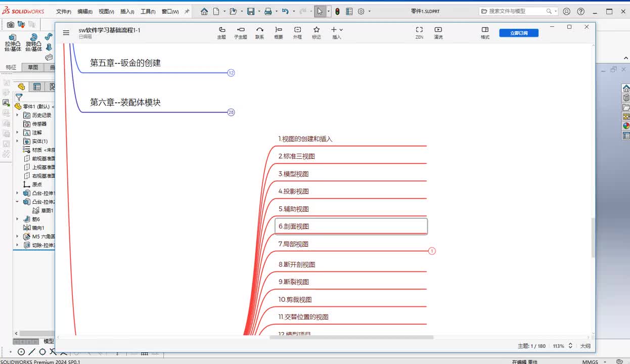Start 演说 pitch presentation mode

click(438, 33)
